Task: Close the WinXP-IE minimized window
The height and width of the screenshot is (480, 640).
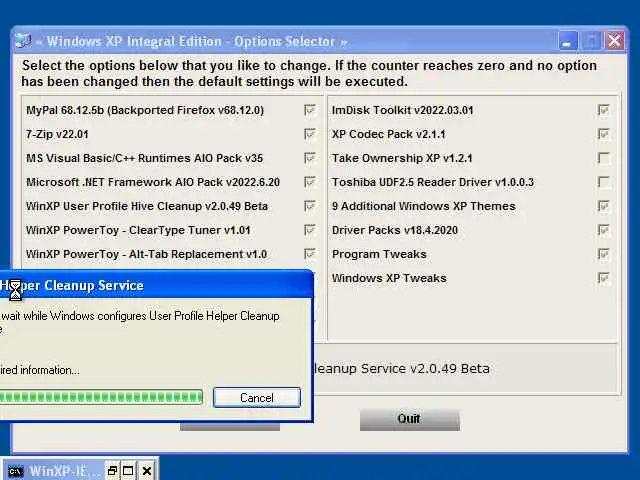Action: [x=147, y=471]
